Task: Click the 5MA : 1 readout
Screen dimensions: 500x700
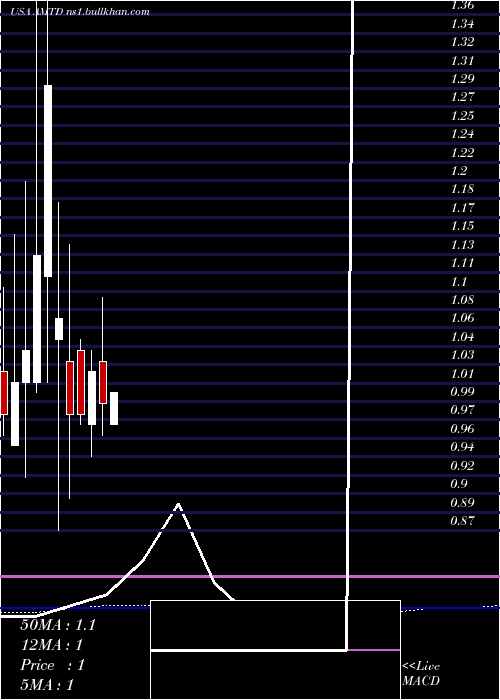Action: (47, 685)
